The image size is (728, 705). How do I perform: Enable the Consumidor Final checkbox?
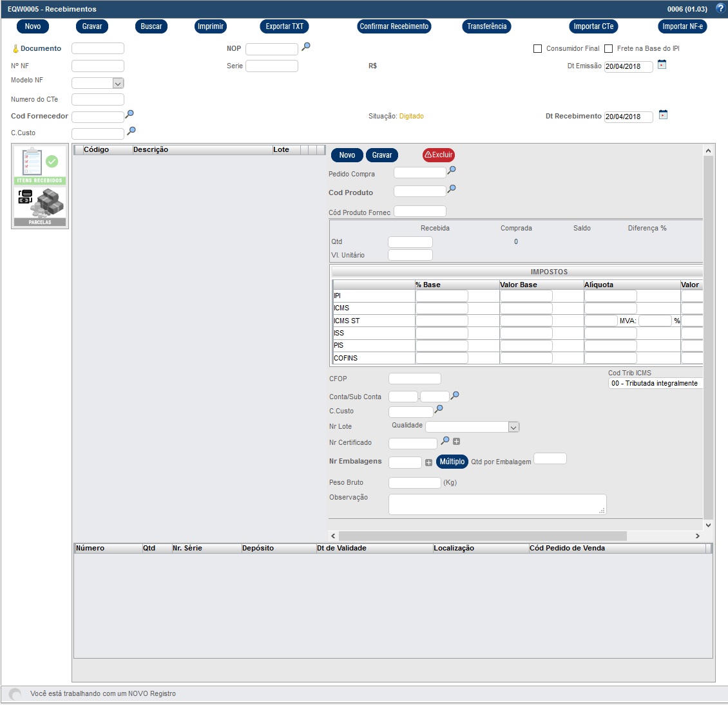pos(537,49)
